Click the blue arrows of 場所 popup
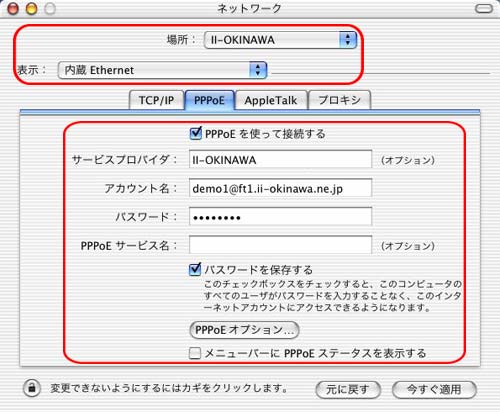Viewport: 500px width, 412px height. click(x=348, y=40)
